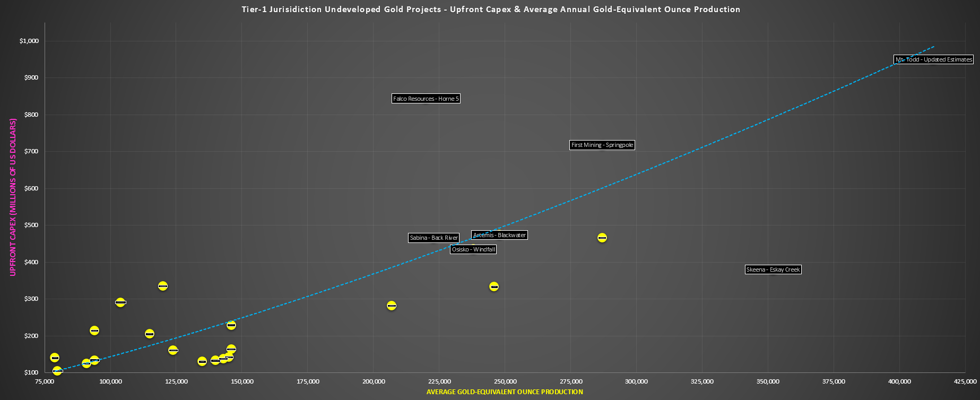Select the 100,000 horizontal axis tick label
980x400 pixels.
tap(111, 381)
